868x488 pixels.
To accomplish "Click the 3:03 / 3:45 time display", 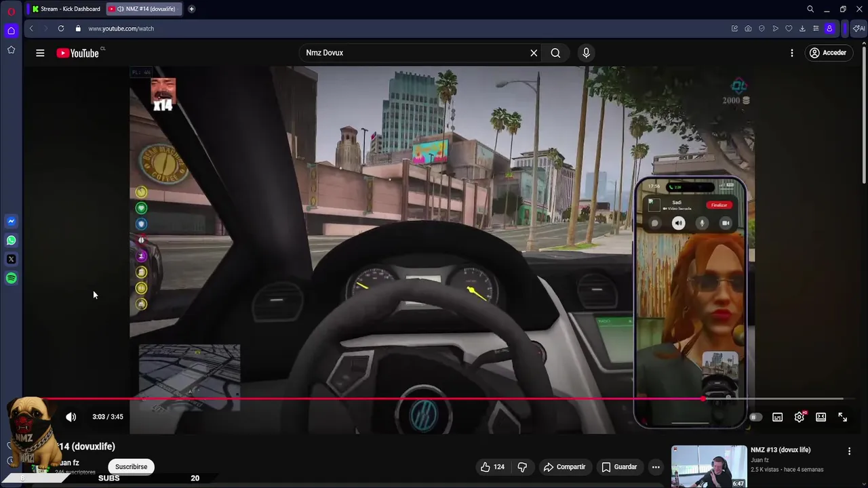I will click(108, 417).
